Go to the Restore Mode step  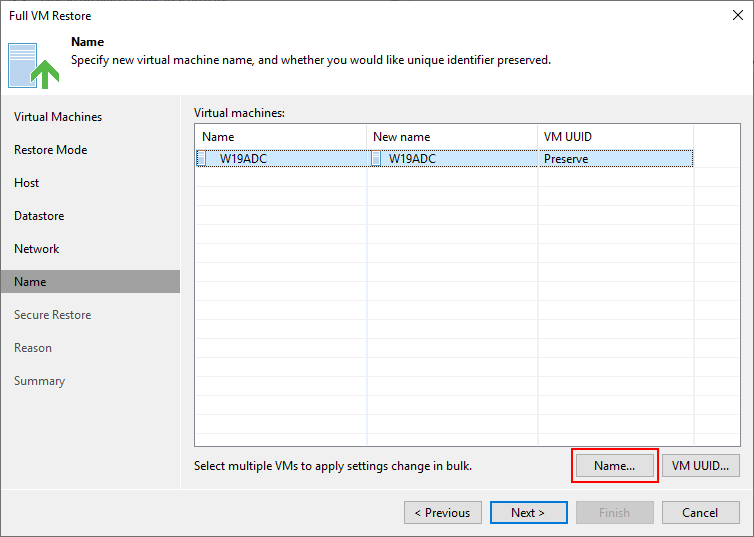click(x=50, y=150)
